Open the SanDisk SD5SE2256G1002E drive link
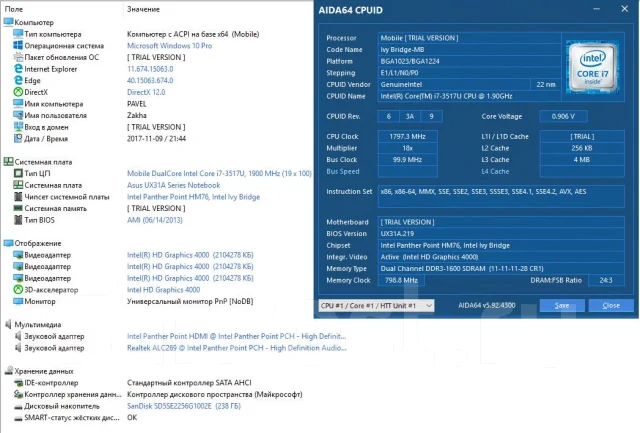This screenshot has width=640, height=433. coord(184,406)
